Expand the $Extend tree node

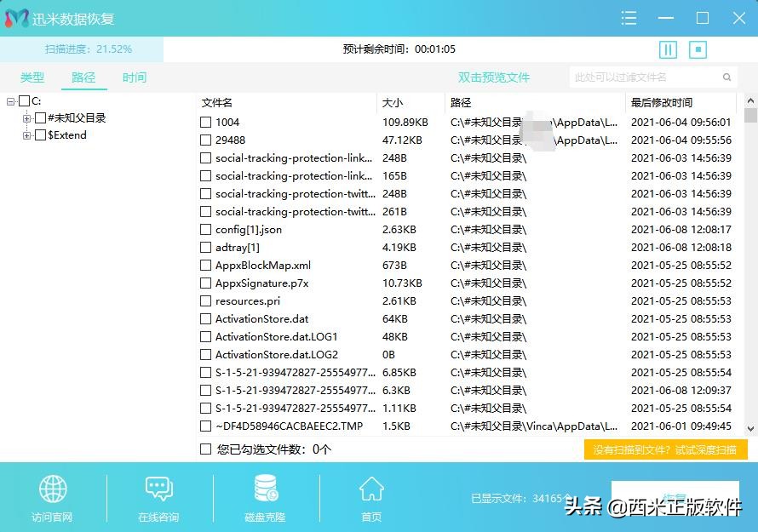(26, 135)
